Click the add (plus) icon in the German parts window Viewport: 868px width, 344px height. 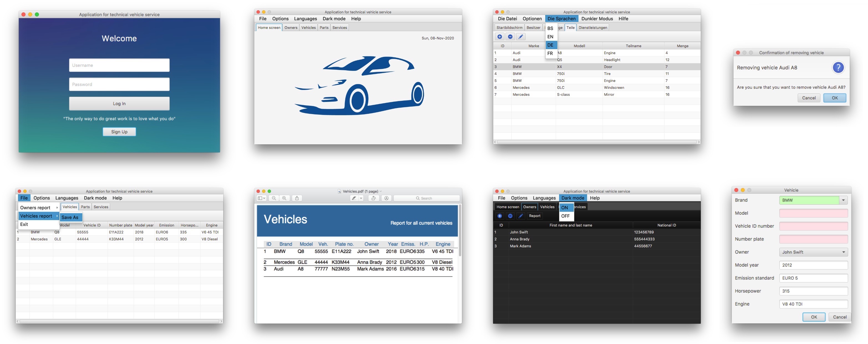[x=500, y=37]
